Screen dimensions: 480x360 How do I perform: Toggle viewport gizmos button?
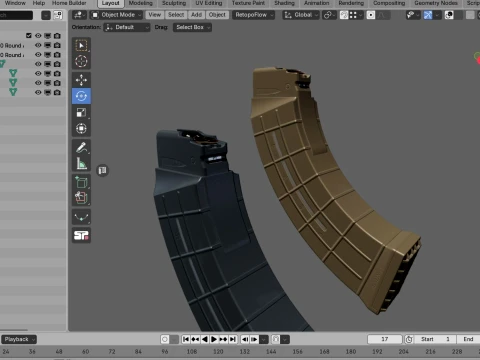pos(428,15)
